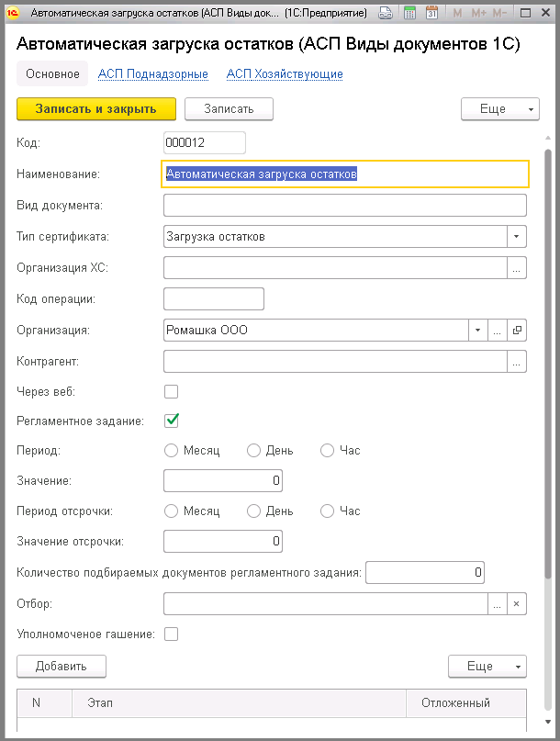Open the bottom Еще menu near Добавить
The image size is (560, 741).
(487, 667)
